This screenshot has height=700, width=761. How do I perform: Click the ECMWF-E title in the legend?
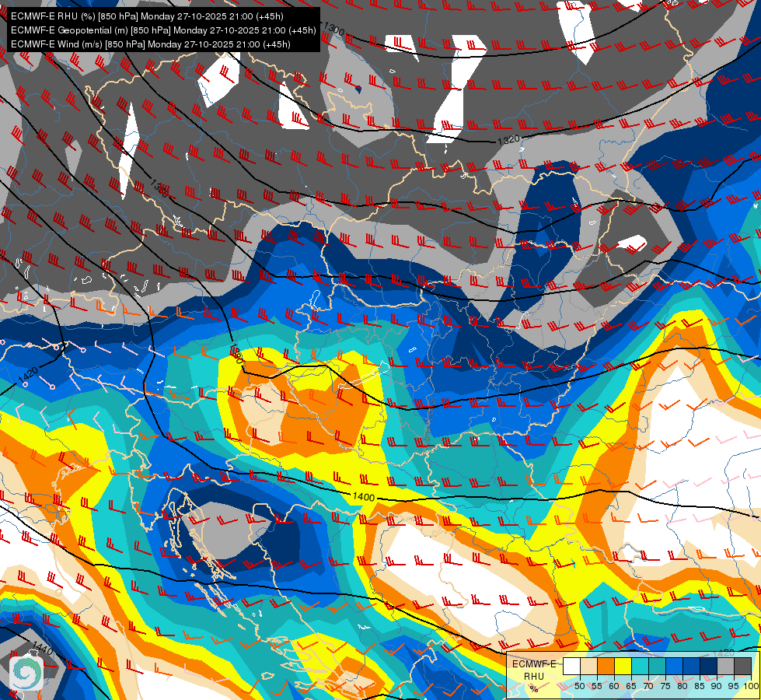(534, 664)
